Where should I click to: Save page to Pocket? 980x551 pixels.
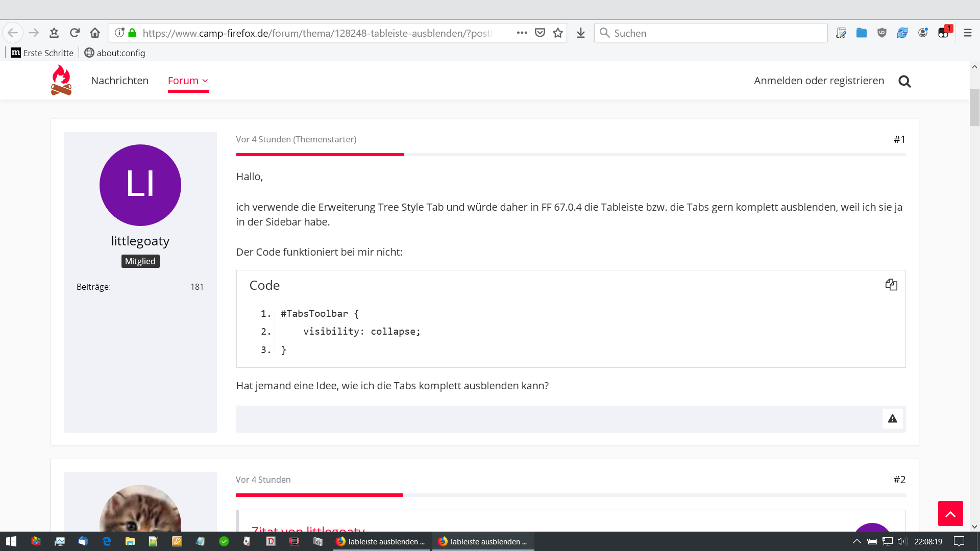click(x=540, y=33)
